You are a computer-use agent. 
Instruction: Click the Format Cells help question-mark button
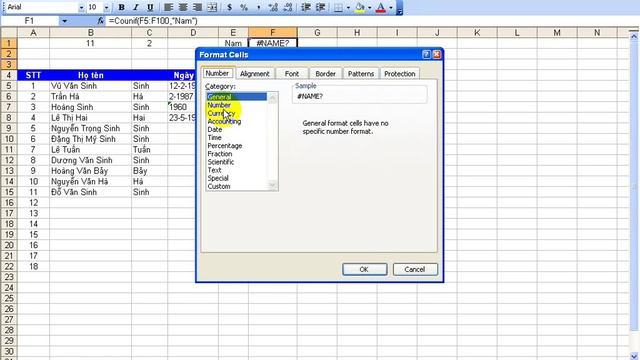click(x=426, y=54)
